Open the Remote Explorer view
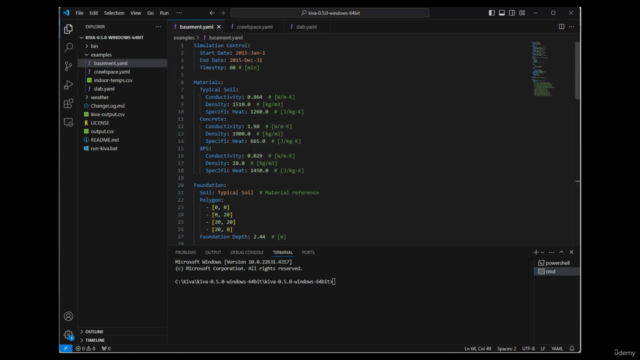This screenshot has width=640, height=360. point(68,122)
